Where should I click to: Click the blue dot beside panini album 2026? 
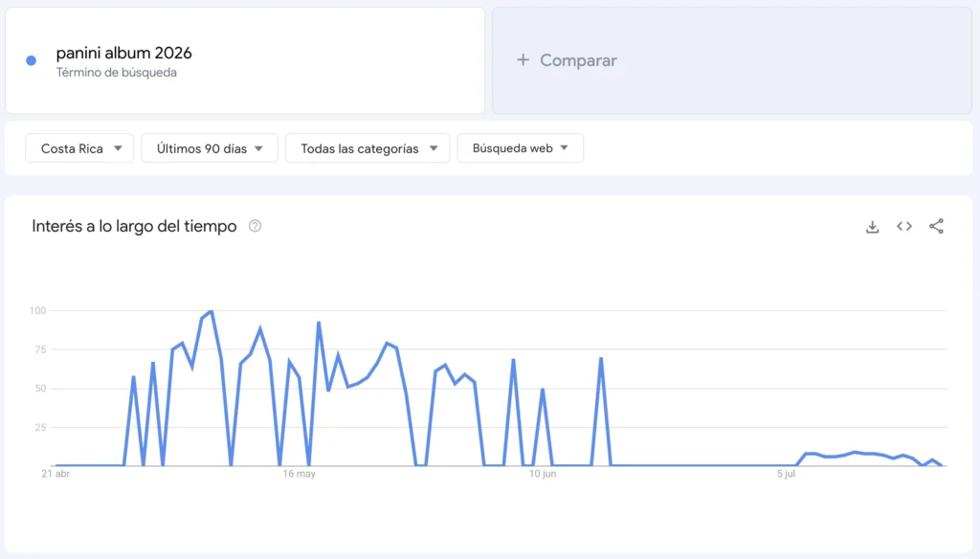tap(32, 60)
